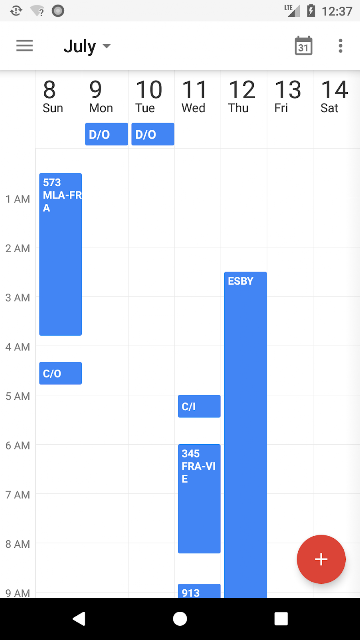Image resolution: width=360 pixels, height=640 pixels.
Task: Open the 573 MLA-FRA event
Action: click(60, 254)
